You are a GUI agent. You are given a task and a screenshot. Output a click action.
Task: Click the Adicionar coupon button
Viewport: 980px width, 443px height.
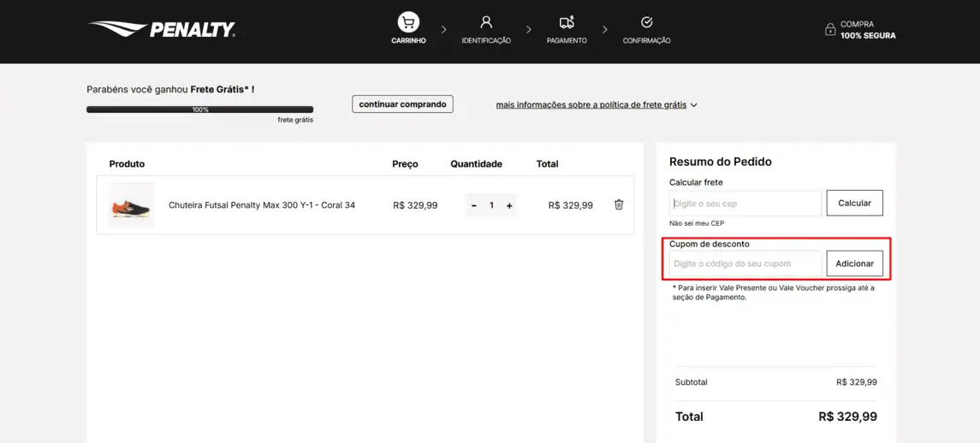click(854, 263)
